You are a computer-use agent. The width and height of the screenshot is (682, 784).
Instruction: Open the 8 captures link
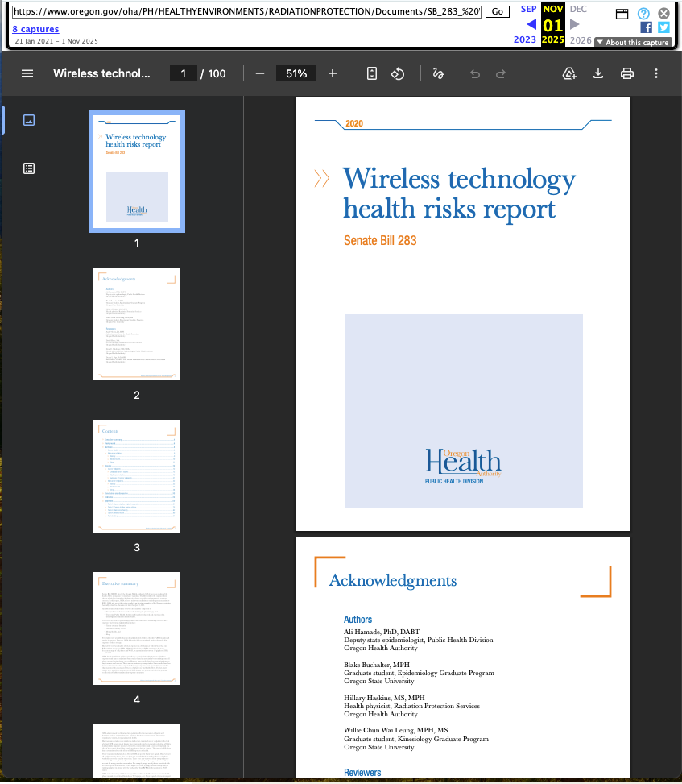point(35,29)
